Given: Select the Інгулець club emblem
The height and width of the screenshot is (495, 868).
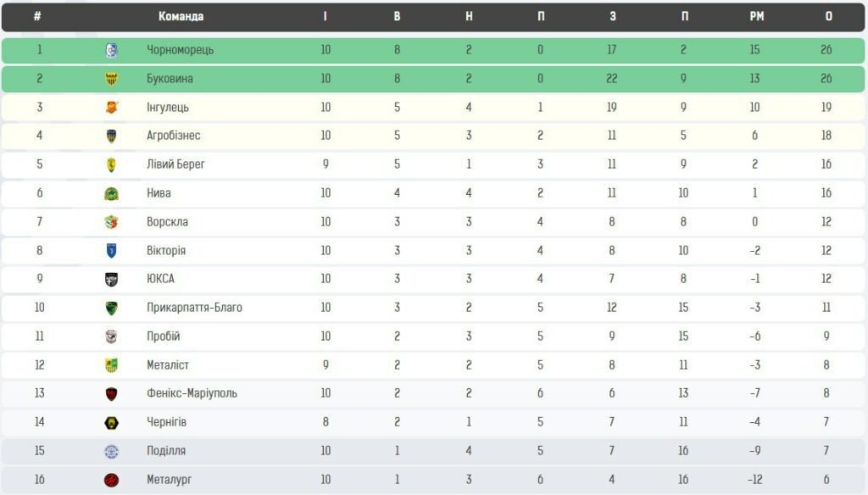Looking at the screenshot, I should pyautogui.click(x=111, y=108).
